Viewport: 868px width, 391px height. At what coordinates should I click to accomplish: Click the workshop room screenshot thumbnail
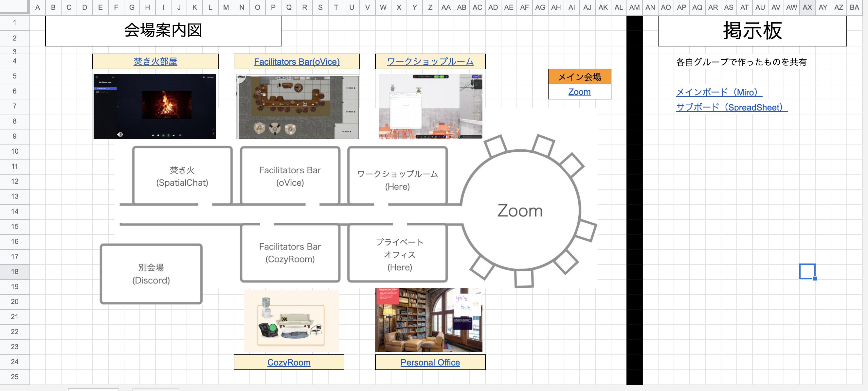[430, 106]
